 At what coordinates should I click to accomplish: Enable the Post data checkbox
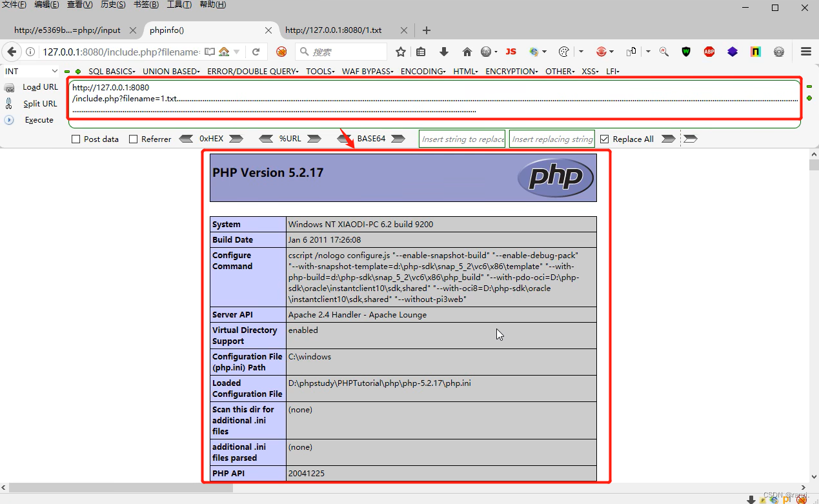point(76,139)
